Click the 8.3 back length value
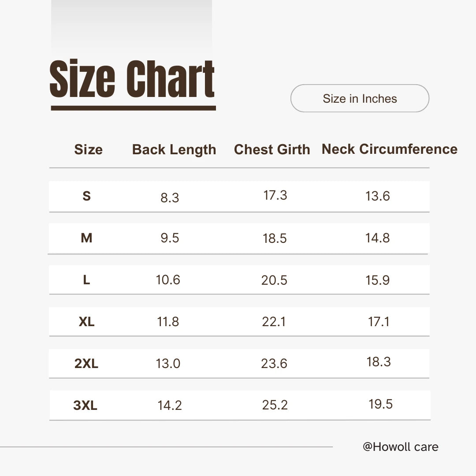This screenshot has height=476, width=476. pos(170,198)
